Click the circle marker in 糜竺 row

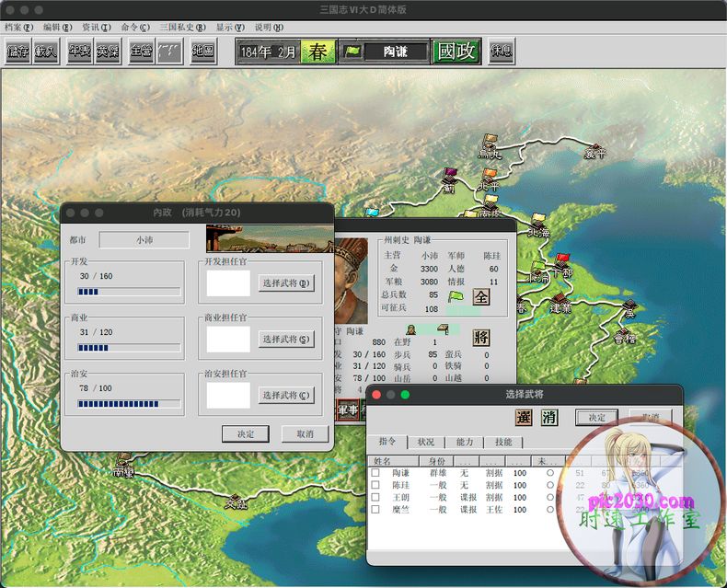(550, 509)
